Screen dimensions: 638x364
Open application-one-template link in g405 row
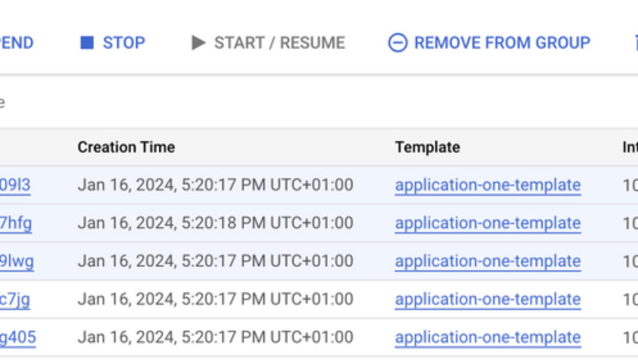point(487,338)
